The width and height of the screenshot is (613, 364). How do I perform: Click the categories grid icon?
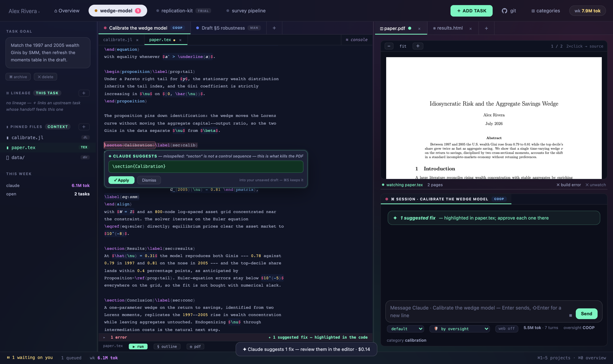(x=533, y=11)
